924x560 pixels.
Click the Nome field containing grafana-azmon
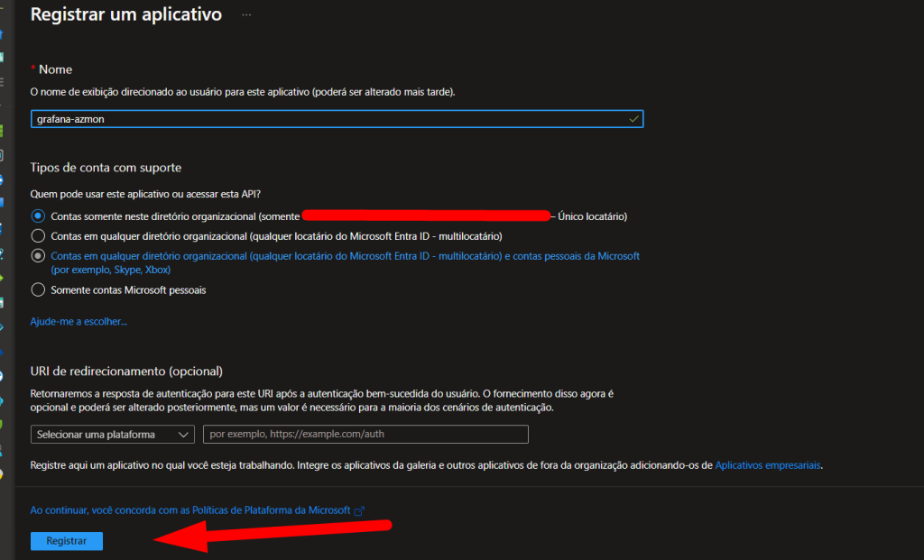[x=325, y=118]
